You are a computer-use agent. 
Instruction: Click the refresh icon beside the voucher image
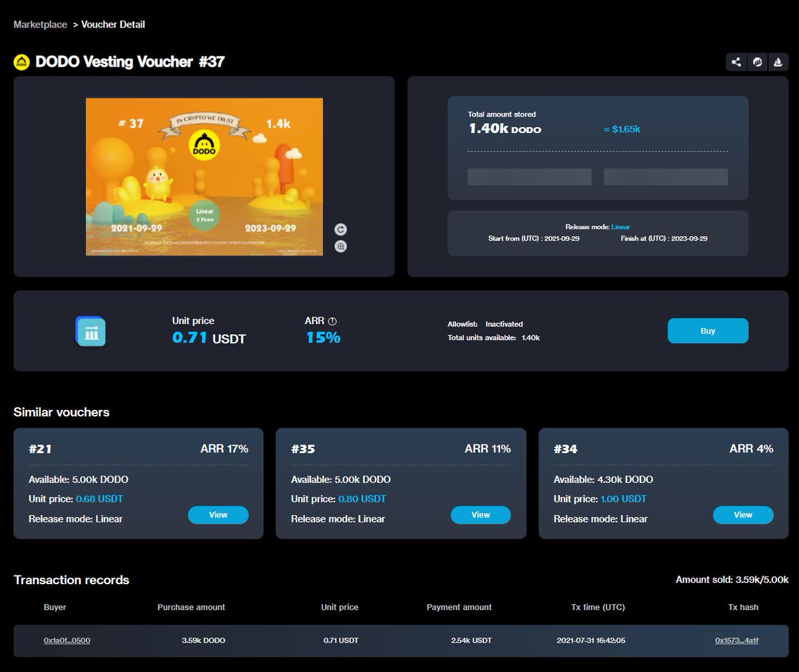(x=341, y=230)
